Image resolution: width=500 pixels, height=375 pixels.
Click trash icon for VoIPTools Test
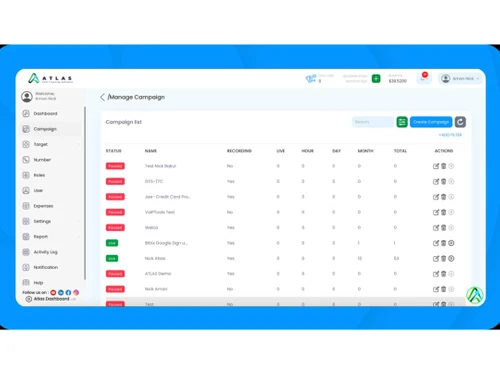444,212
